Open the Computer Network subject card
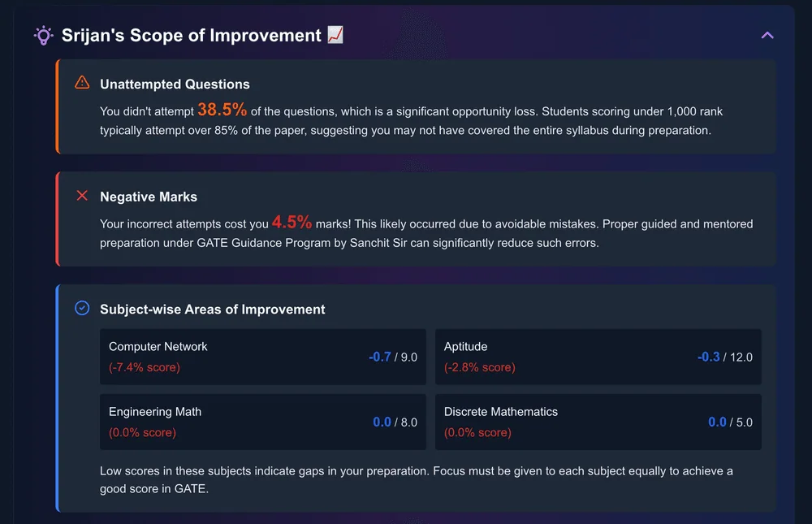812x524 pixels. pyautogui.click(x=263, y=357)
